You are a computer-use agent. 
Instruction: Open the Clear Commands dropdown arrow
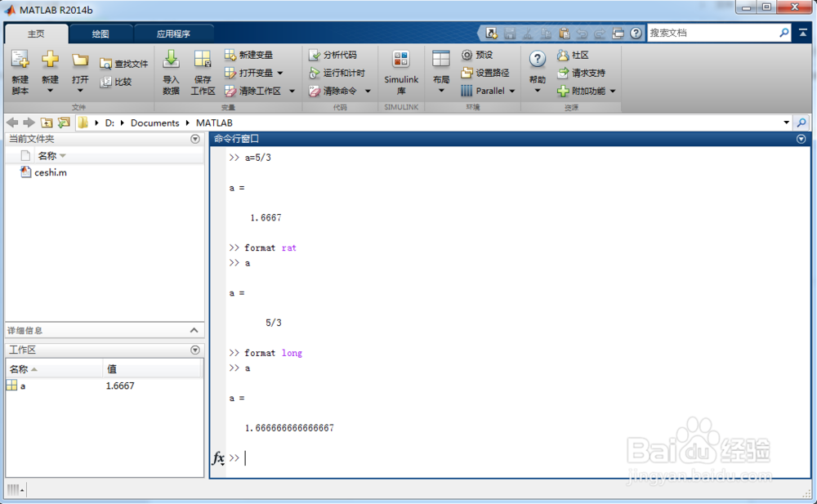click(368, 91)
